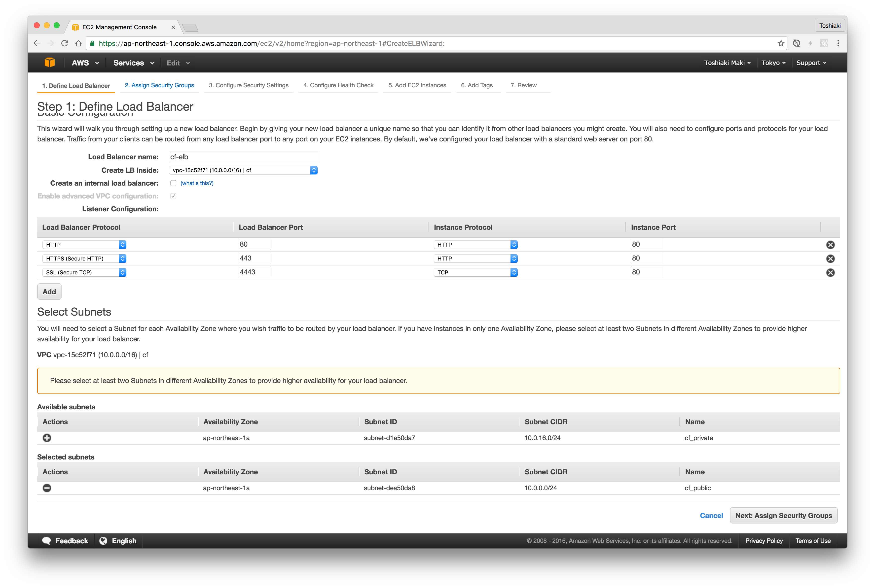
Task: Click instance port field in SSL row
Action: pyautogui.click(x=647, y=272)
